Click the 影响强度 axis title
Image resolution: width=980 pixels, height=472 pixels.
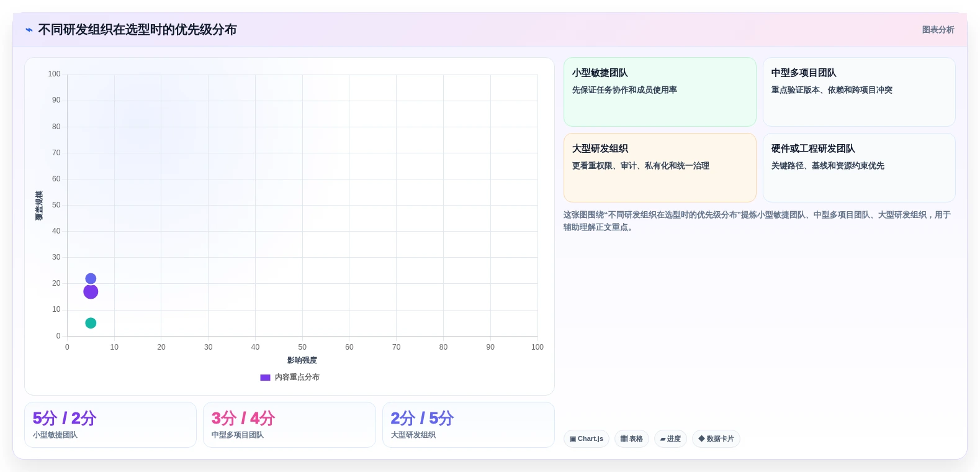pyautogui.click(x=302, y=360)
